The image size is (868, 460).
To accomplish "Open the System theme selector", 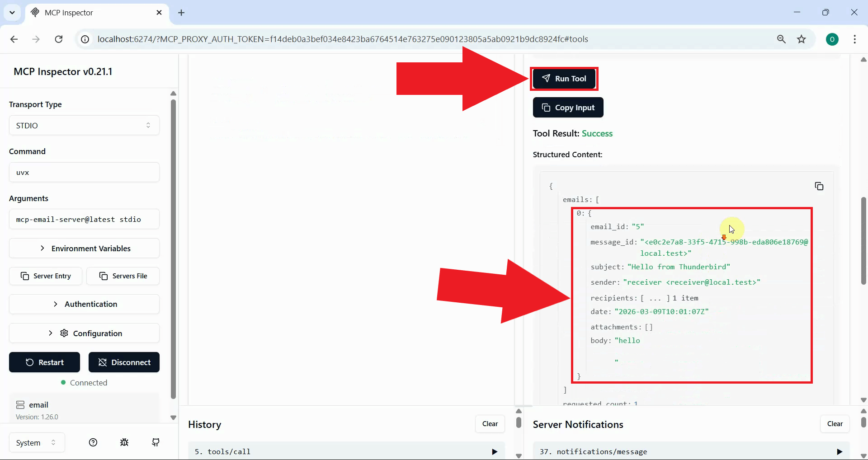I will (x=36, y=442).
